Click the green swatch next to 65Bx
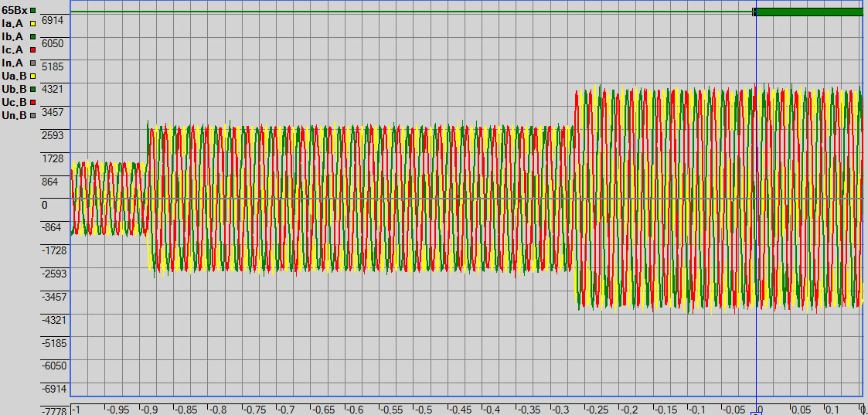Image resolution: width=868 pixels, height=415 pixels. [x=32, y=10]
